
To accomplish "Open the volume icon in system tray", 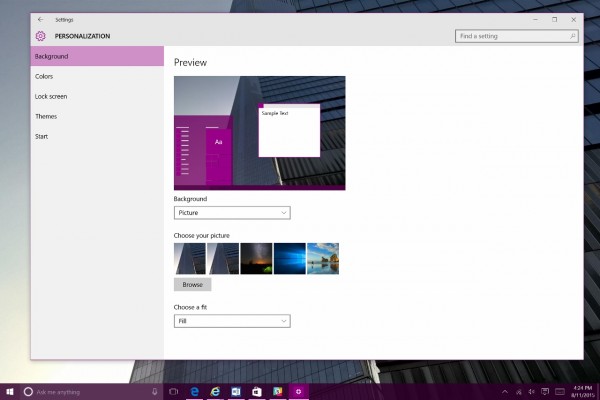I will [x=532, y=392].
